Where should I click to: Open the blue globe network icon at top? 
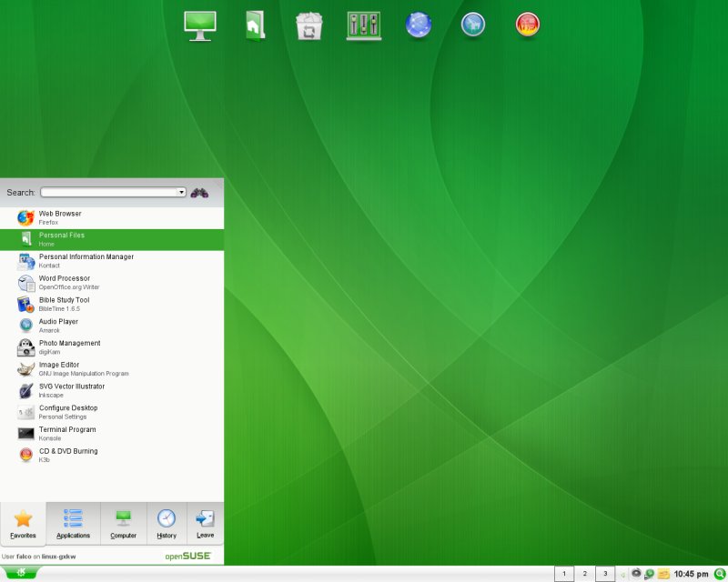tap(419, 25)
